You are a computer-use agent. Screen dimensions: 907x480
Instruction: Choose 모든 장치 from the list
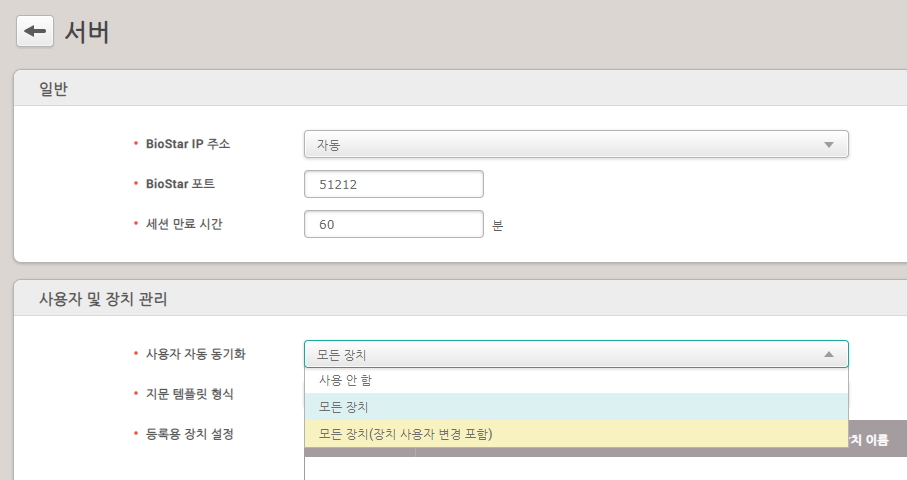(x=344, y=407)
